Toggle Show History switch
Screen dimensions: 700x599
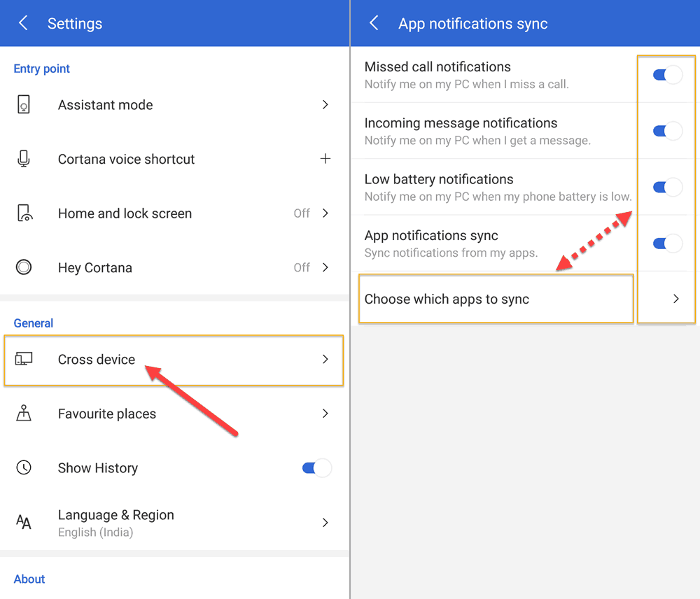tap(316, 467)
